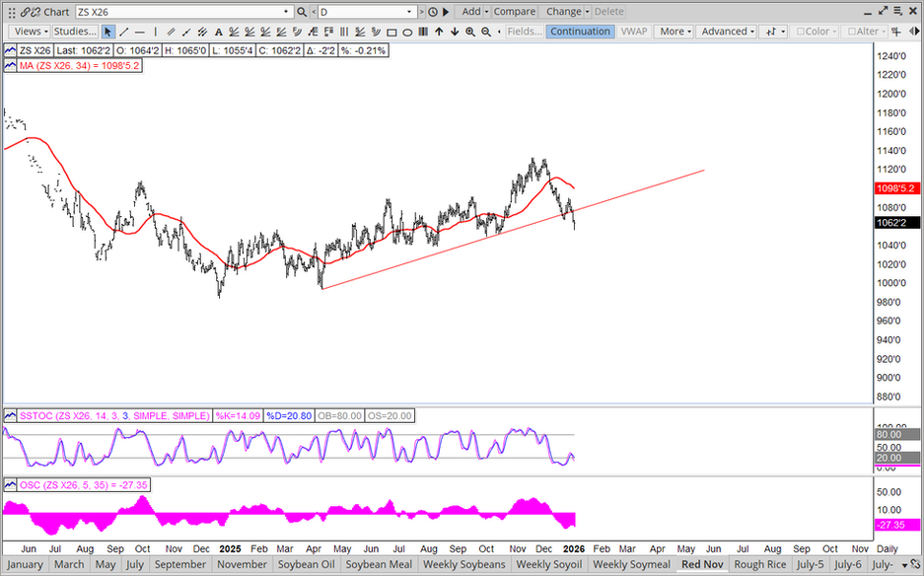Image resolution: width=924 pixels, height=576 pixels.
Task: Click the up arrow marker tool
Action: [x=439, y=32]
